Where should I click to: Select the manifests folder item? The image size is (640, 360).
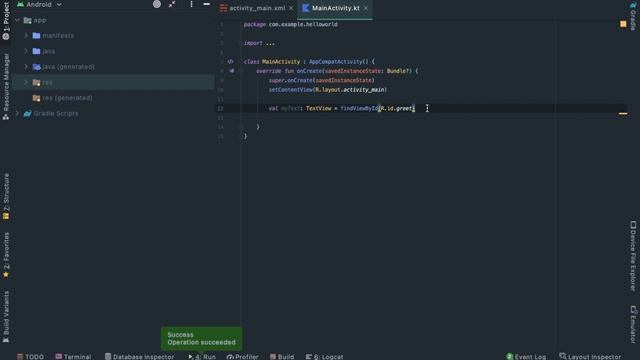click(x=53, y=36)
